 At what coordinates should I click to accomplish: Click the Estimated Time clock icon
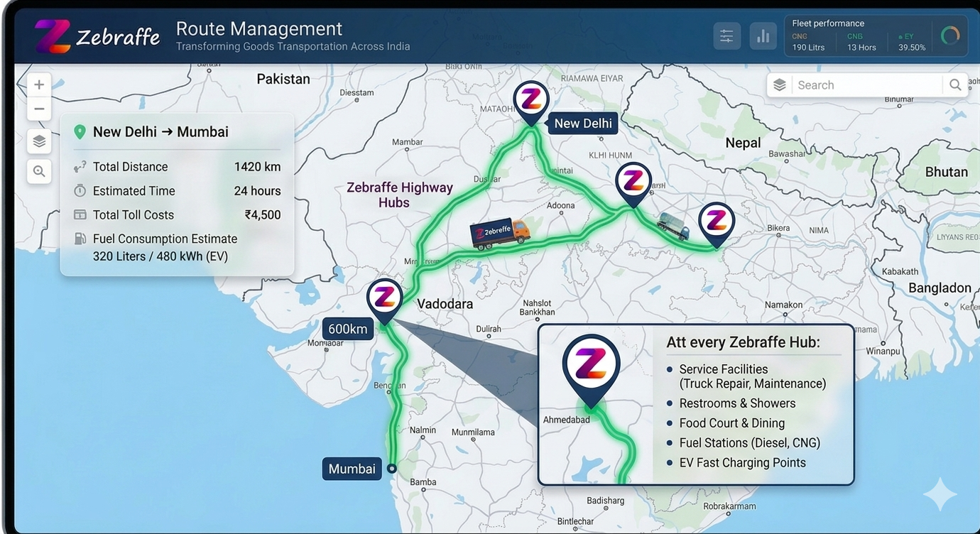coord(80,191)
